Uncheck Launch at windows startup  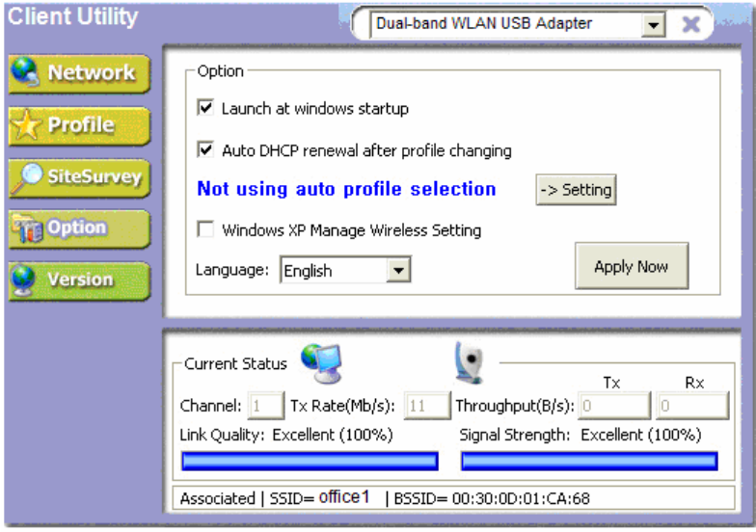(x=205, y=108)
